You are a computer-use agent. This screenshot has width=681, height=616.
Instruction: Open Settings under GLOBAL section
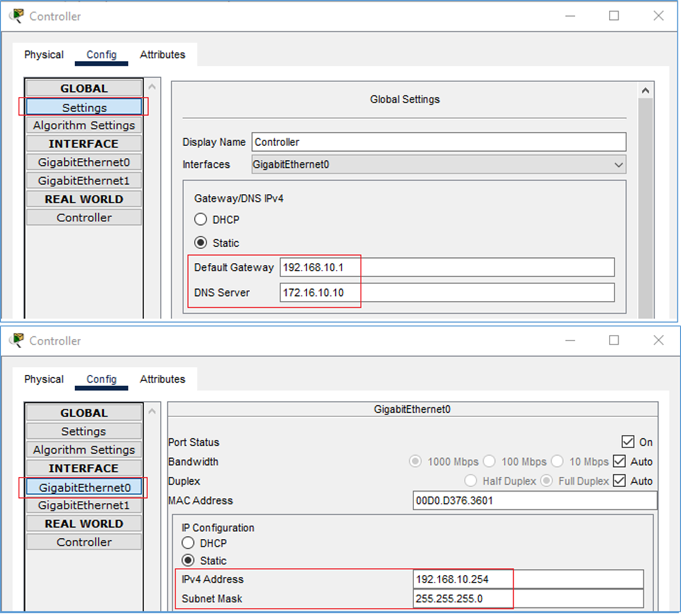coord(83,106)
